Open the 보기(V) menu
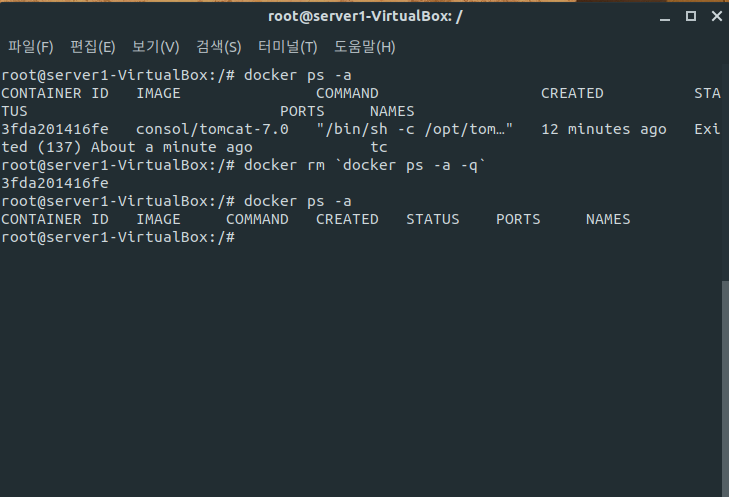The width and height of the screenshot is (729, 497). coord(155,46)
